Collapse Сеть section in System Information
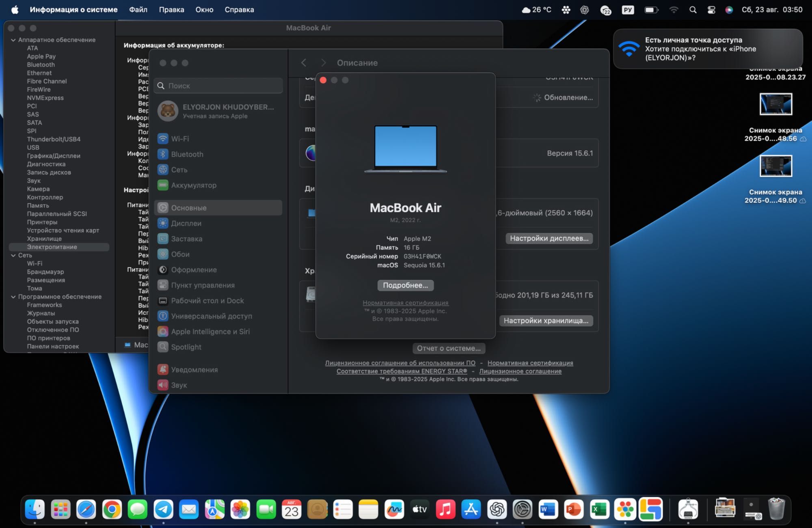 tap(13, 255)
